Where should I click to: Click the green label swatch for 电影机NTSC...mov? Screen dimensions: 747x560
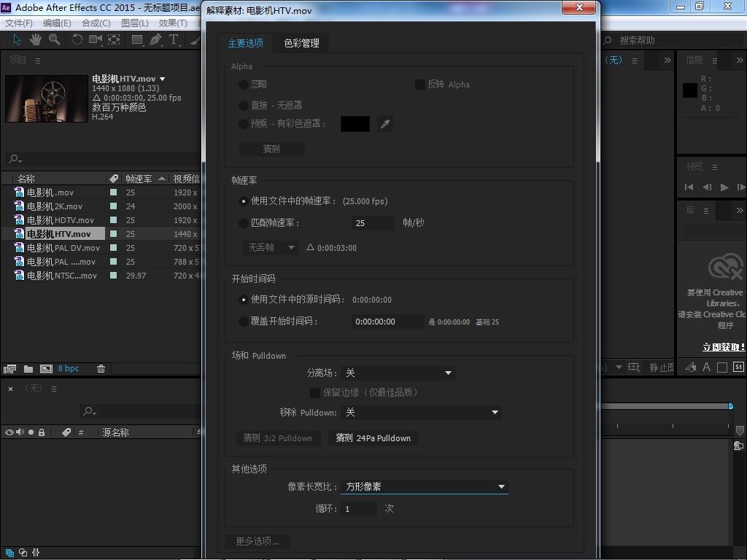[113, 275]
